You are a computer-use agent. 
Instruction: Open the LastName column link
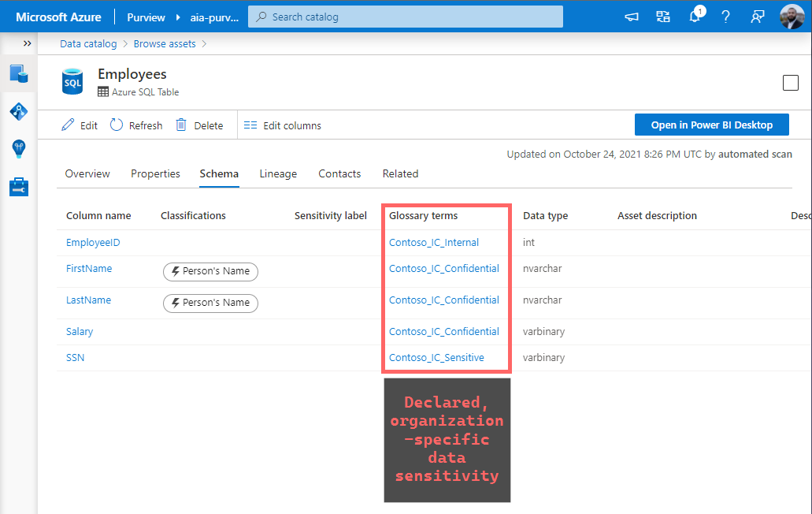(88, 300)
